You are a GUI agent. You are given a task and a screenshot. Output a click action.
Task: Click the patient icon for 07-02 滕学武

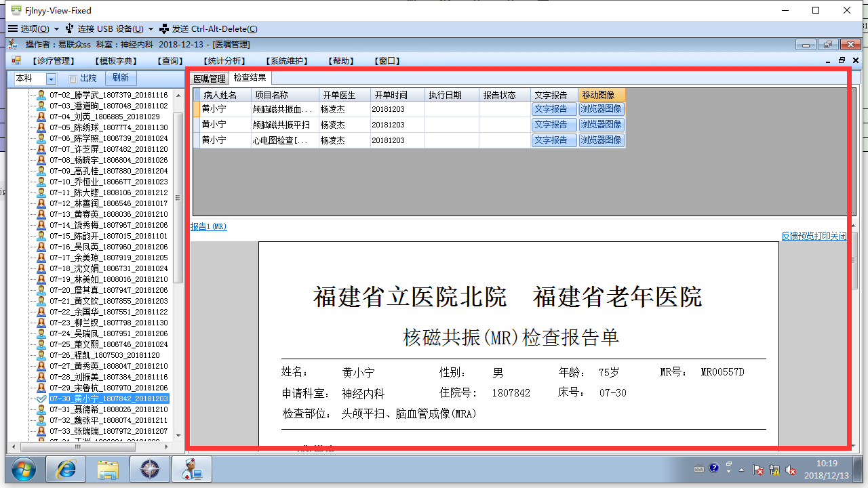41,95
